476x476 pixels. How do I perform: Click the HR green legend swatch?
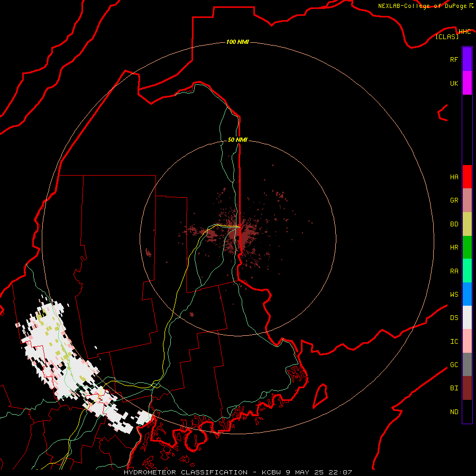point(467,247)
